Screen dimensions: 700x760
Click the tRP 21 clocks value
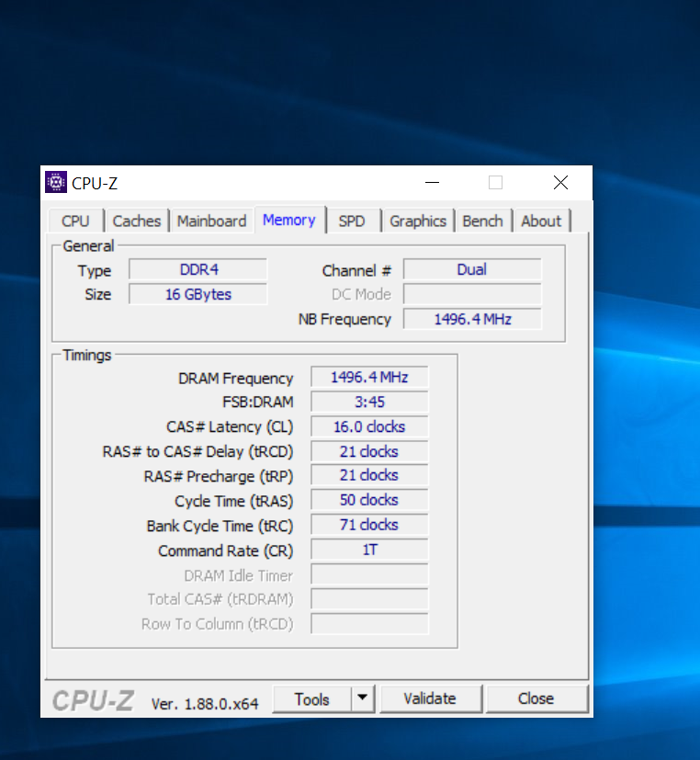coord(369,475)
